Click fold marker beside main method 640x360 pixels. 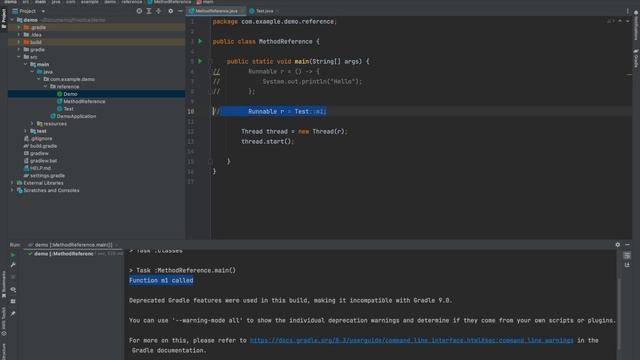click(211, 61)
